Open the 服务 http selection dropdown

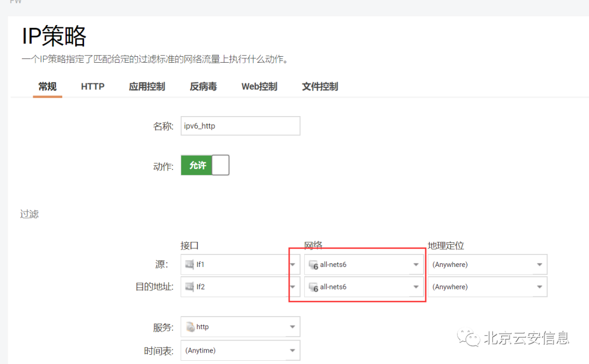(292, 326)
